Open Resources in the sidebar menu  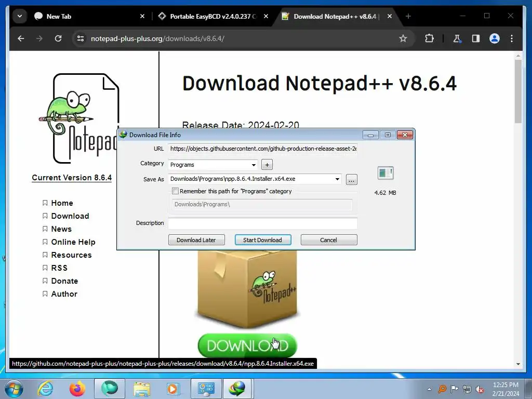pyautogui.click(x=71, y=255)
